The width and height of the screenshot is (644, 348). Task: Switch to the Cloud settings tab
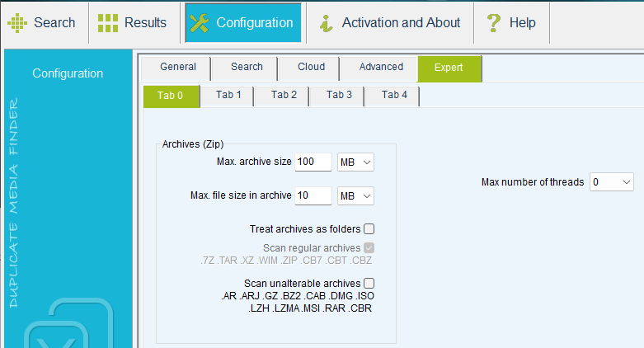309,68
